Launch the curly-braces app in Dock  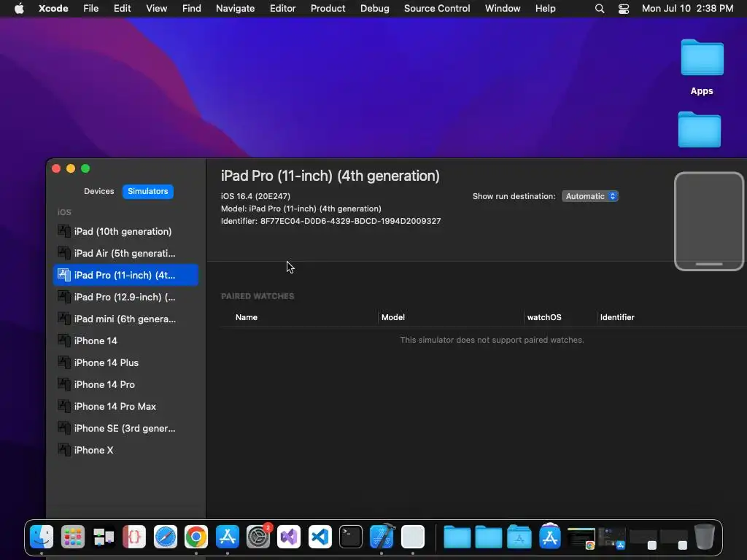tap(134, 537)
